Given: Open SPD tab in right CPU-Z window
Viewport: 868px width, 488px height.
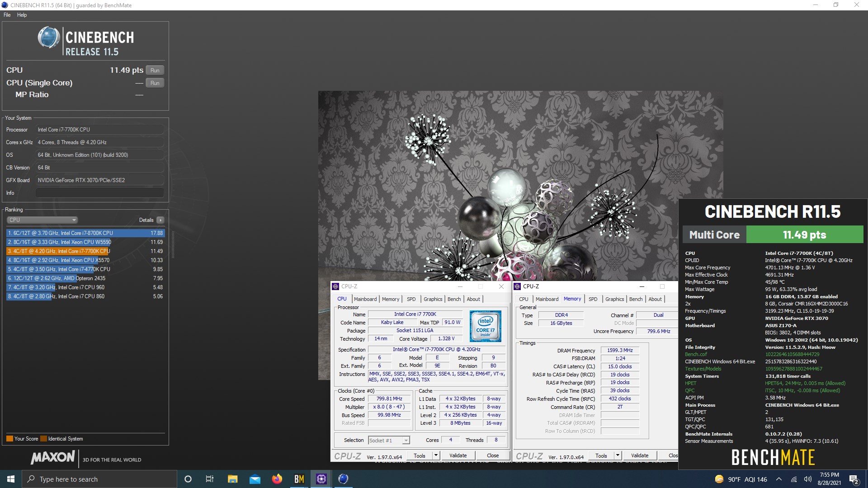Looking at the screenshot, I should (593, 299).
